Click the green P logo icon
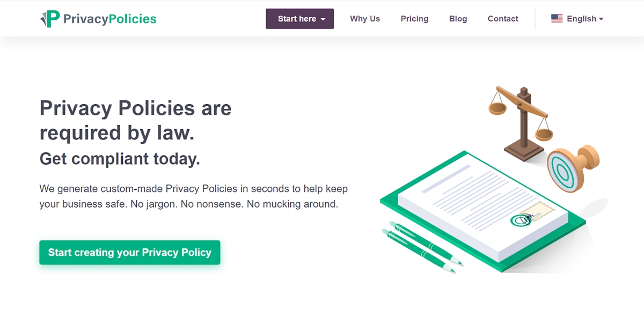Screen dimensions: 644x310 (x=50, y=19)
